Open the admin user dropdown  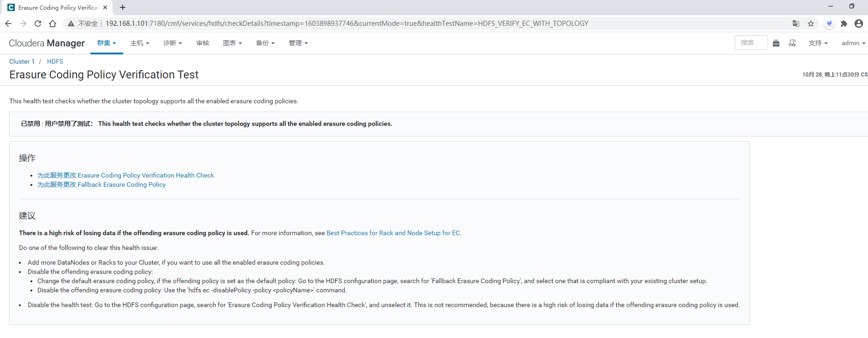tap(853, 43)
